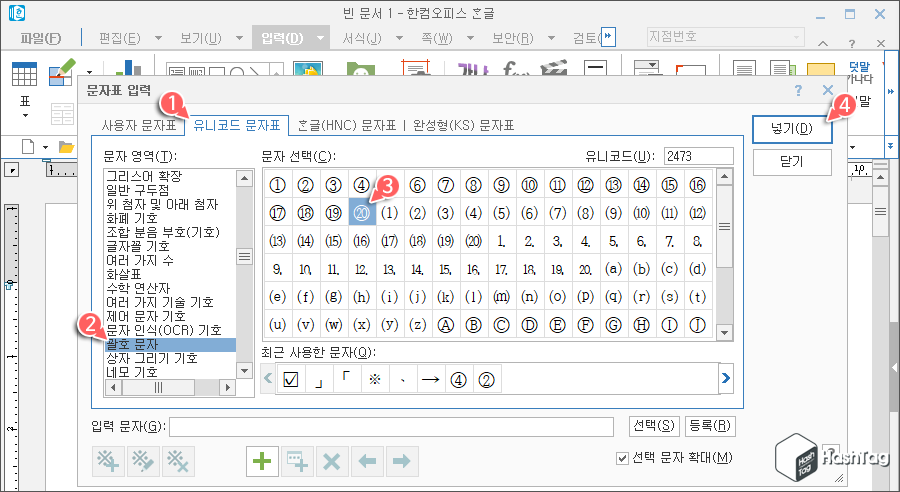The image size is (900, 492).
Task: Show previous recent characters with left chevron
Action: point(268,378)
